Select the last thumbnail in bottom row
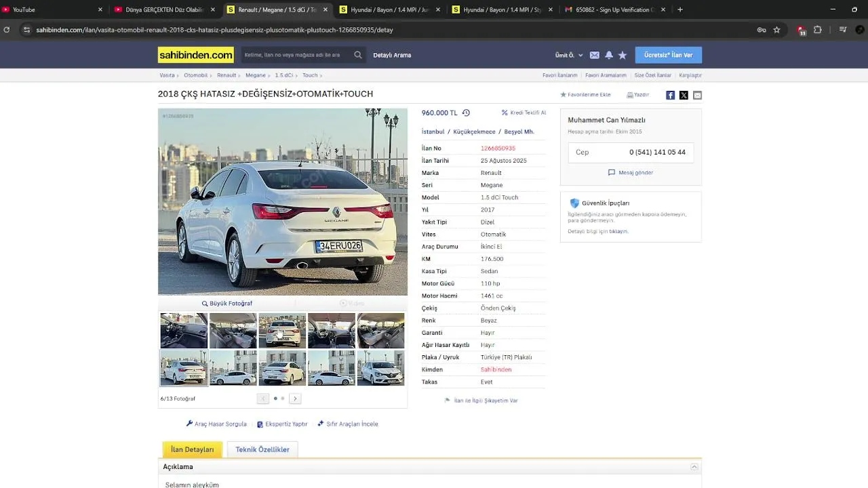 380,368
